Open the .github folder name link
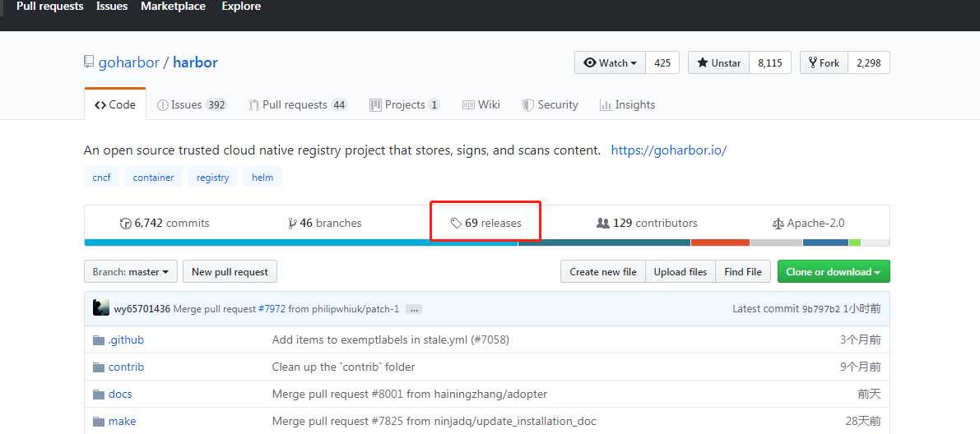The image size is (980, 434). pyautogui.click(x=126, y=340)
